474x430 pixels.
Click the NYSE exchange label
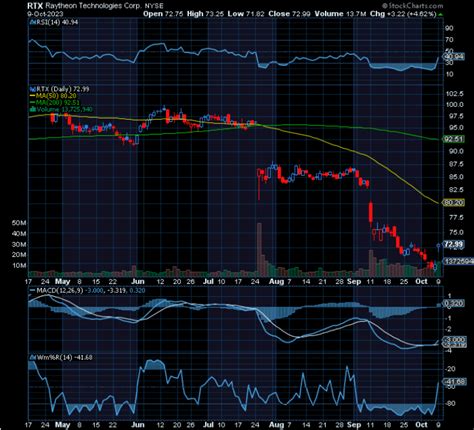click(154, 6)
